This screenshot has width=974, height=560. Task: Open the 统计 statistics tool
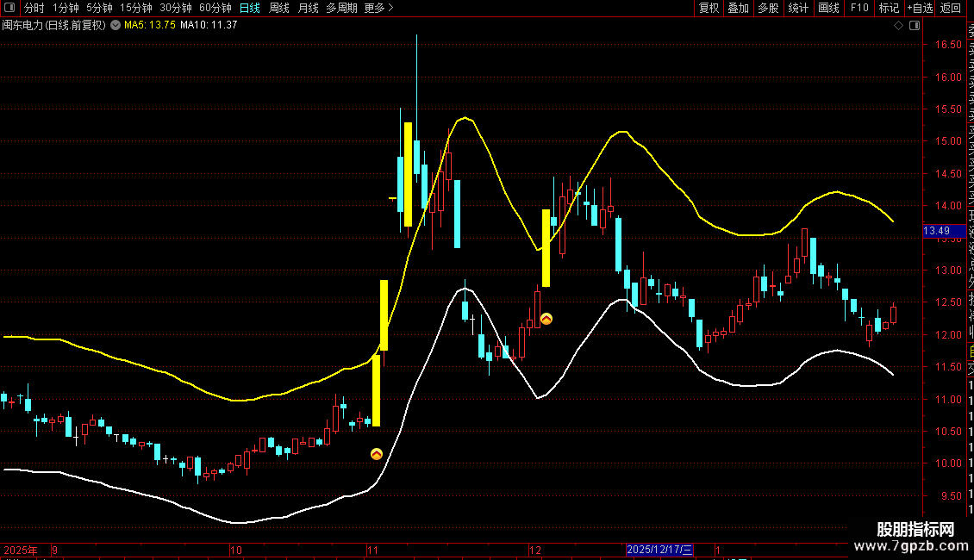[798, 8]
